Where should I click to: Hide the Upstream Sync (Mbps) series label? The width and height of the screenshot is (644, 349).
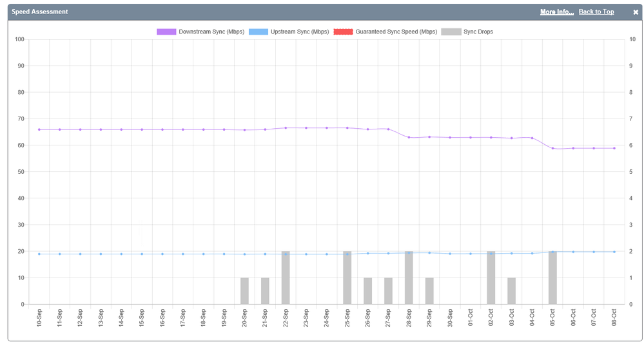300,32
